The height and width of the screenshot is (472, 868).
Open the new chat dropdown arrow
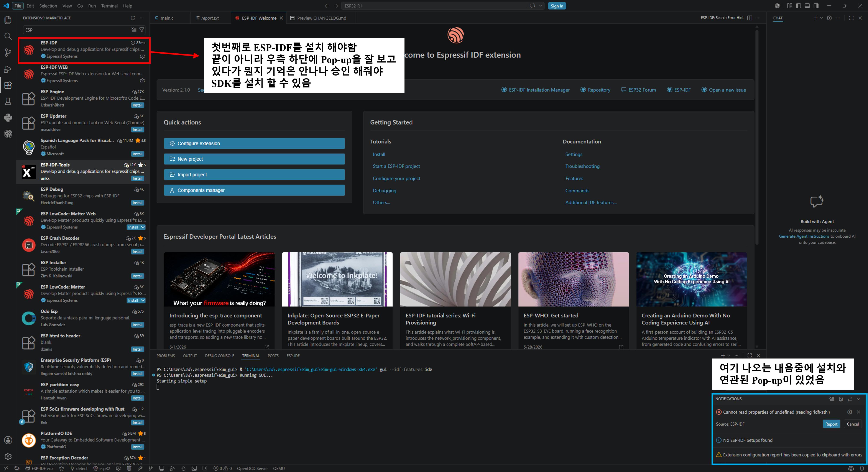coord(822,18)
